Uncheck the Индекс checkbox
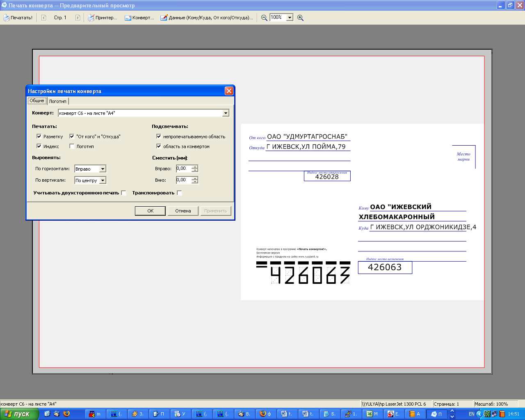The height and width of the screenshot is (420, 525). click(39, 146)
